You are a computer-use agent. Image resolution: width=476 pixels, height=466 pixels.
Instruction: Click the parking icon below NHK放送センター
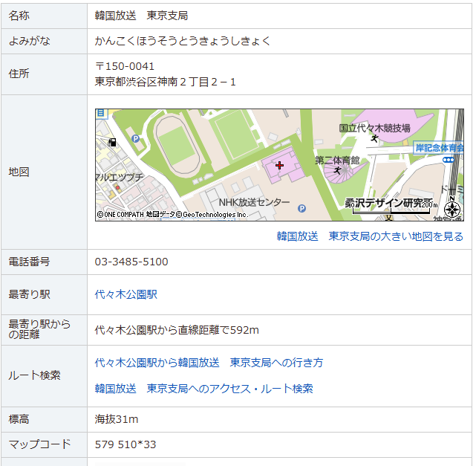(x=301, y=208)
